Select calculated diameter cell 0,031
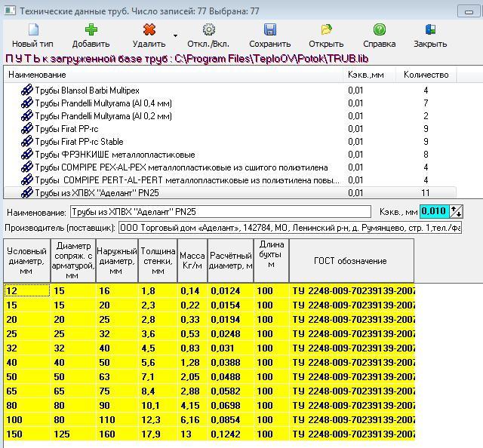Screen dimensions: 483x448 (x=231, y=348)
